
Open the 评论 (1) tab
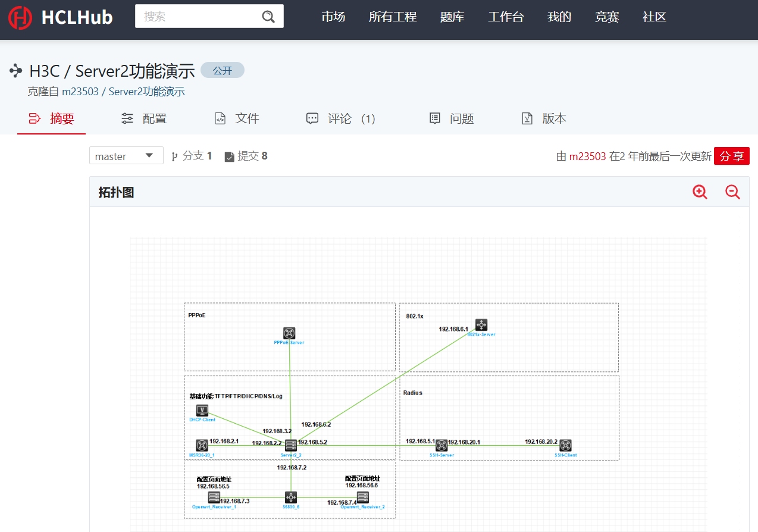click(340, 118)
